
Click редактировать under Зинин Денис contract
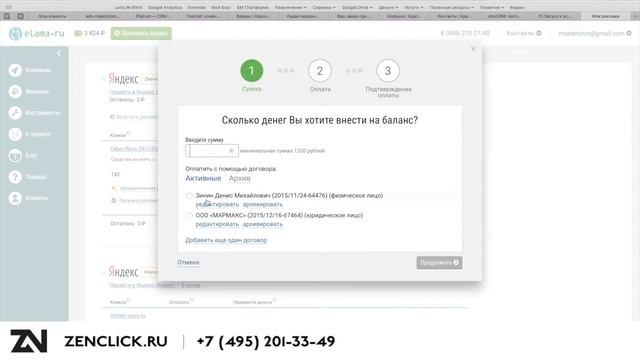[217, 204]
